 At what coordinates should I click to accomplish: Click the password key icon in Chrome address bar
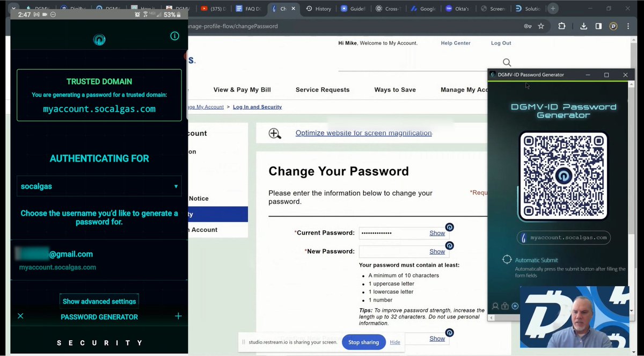[528, 26]
